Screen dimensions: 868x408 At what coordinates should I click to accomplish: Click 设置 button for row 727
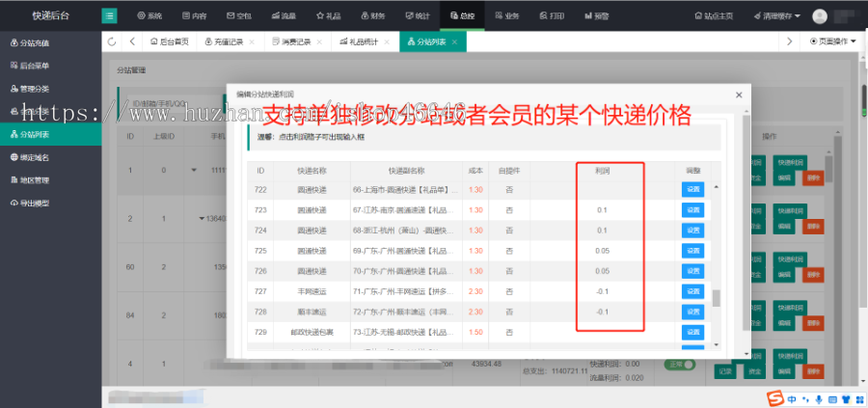pyautogui.click(x=692, y=291)
